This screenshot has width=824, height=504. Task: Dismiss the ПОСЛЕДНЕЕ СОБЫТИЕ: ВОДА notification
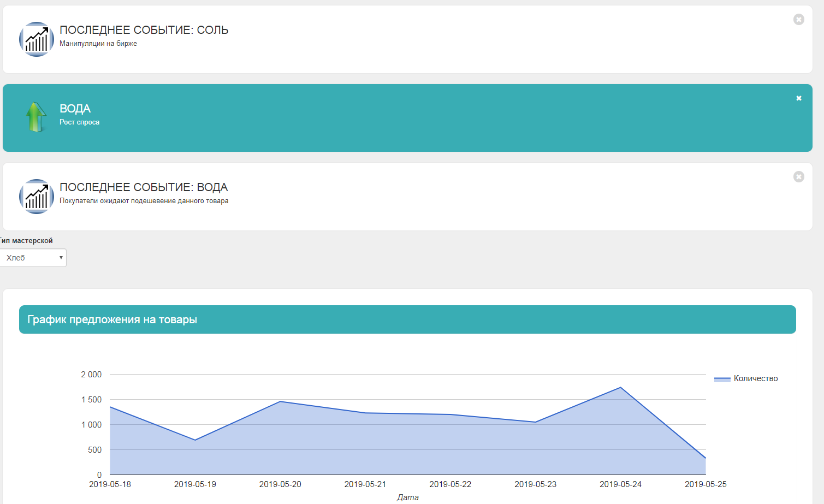[798, 177]
